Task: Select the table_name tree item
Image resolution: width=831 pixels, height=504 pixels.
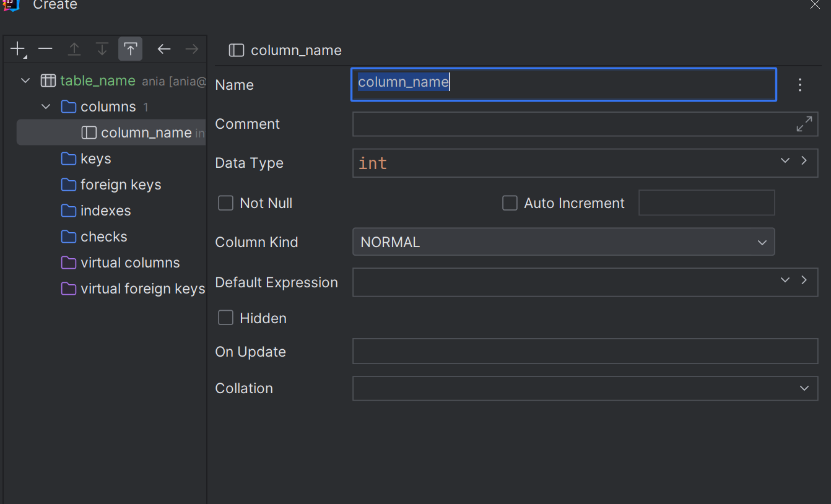Action: click(x=98, y=80)
